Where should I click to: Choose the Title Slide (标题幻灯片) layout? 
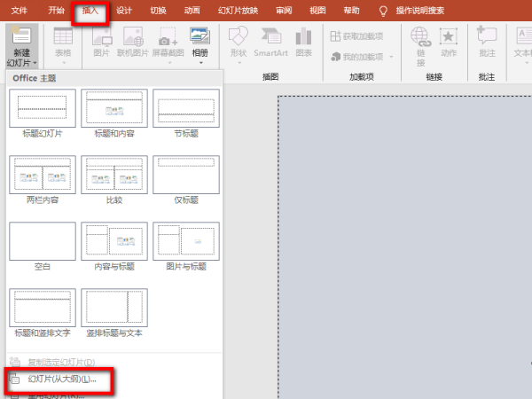coord(43,113)
